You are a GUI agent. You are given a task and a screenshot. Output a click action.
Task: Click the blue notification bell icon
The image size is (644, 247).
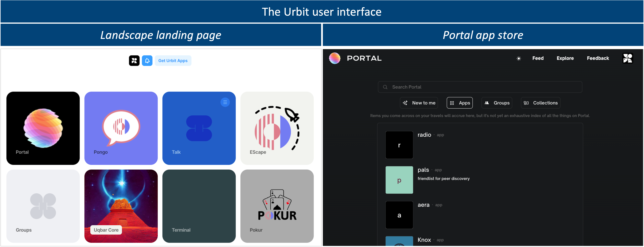147,60
